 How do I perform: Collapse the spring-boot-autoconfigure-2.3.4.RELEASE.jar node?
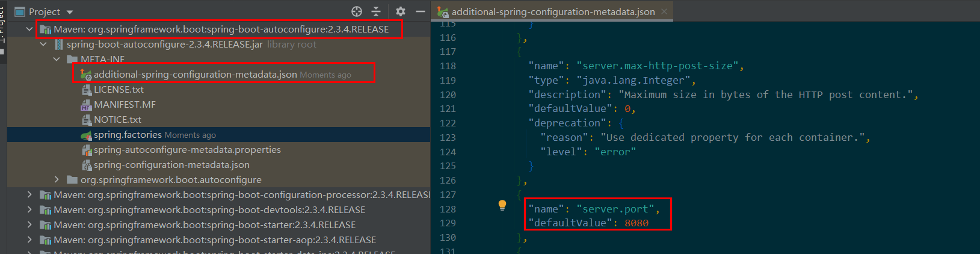[x=43, y=44]
